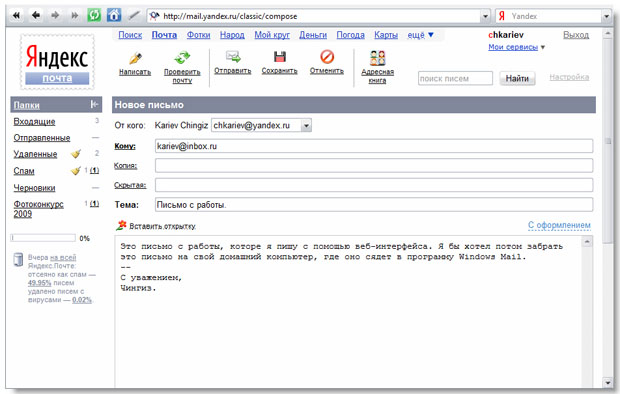Click the Кому field with kariev@inbox.ru
The height and width of the screenshot is (394, 620).
(x=374, y=146)
